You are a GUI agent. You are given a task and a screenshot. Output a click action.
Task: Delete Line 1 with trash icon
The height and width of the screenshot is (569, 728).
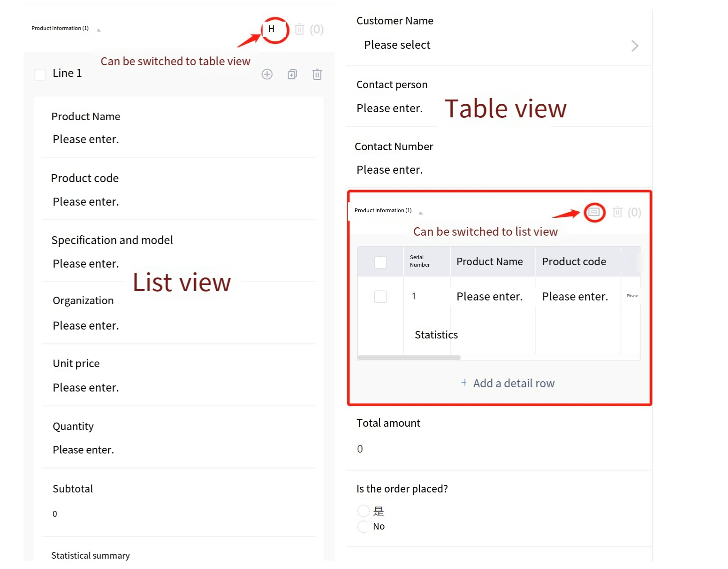317,74
